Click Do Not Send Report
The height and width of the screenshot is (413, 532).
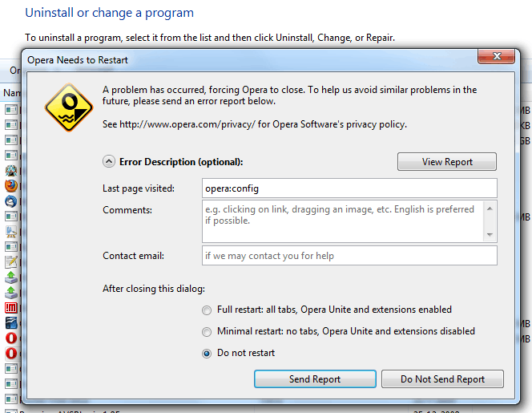[x=442, y=379]
